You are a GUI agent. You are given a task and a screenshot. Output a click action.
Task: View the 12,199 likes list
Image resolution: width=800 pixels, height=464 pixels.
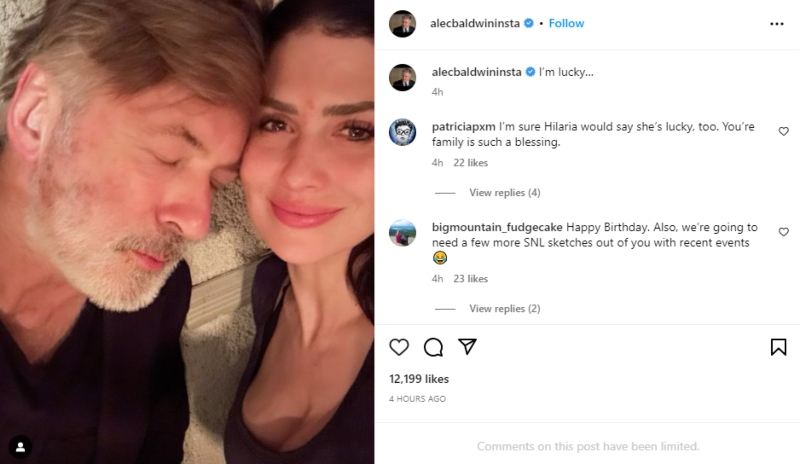[x=419, y=379]
